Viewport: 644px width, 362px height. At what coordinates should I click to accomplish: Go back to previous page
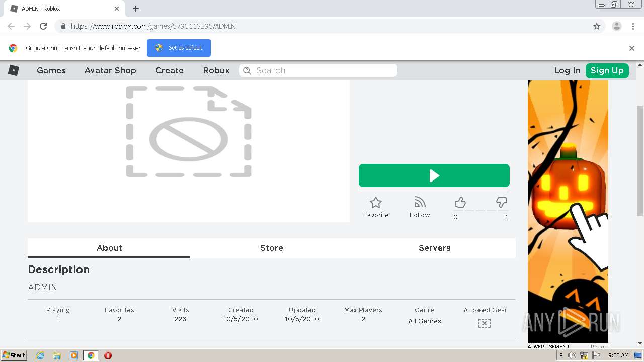coord(11,26)
